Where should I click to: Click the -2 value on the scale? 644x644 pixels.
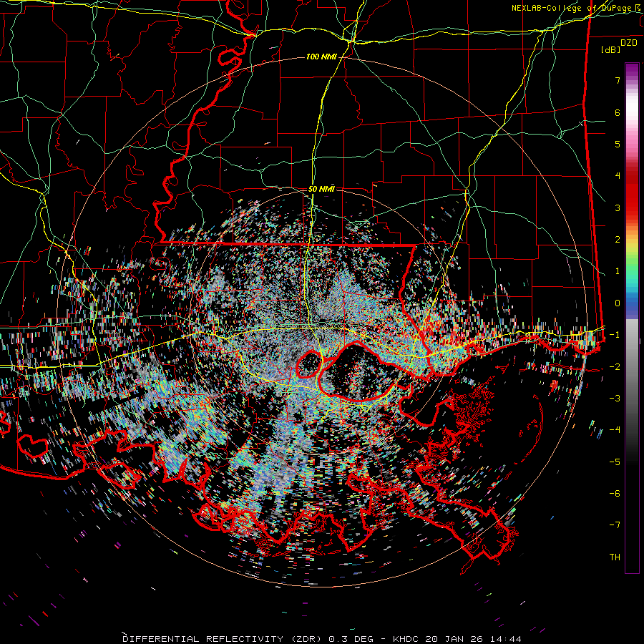pyautogui.click(x=615, y=366)
